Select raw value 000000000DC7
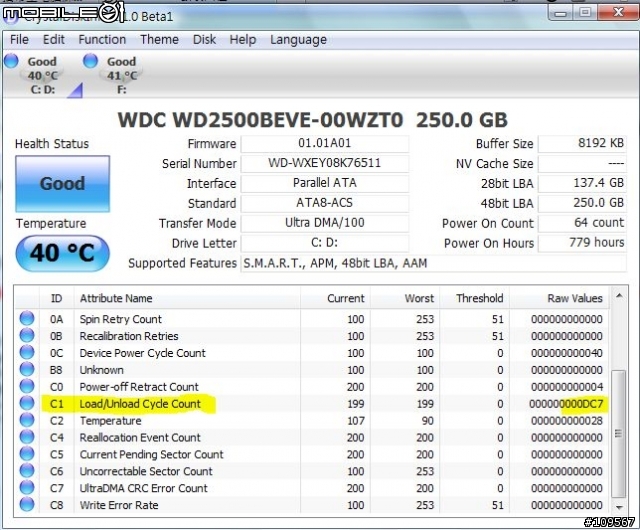 566,404
